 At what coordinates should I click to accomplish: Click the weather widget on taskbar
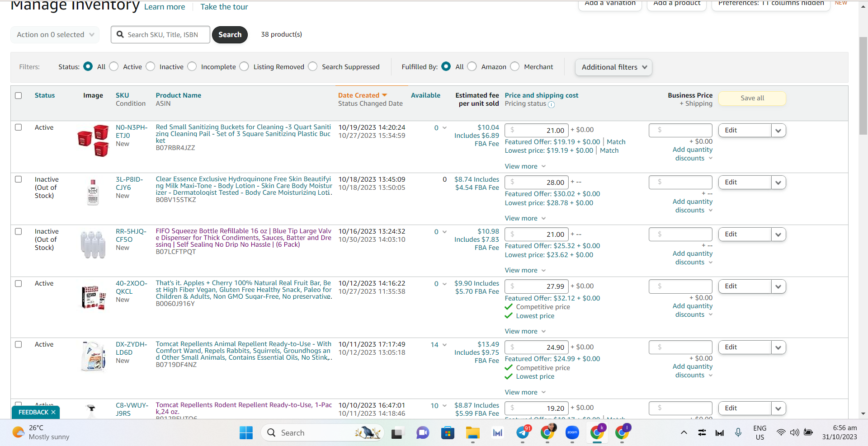coord(41,432)
